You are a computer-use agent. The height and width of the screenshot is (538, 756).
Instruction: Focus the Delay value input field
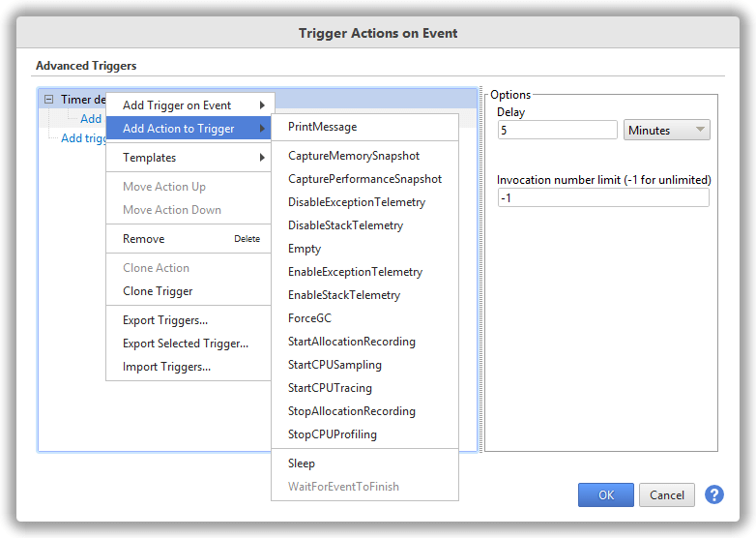pos(558,130)
